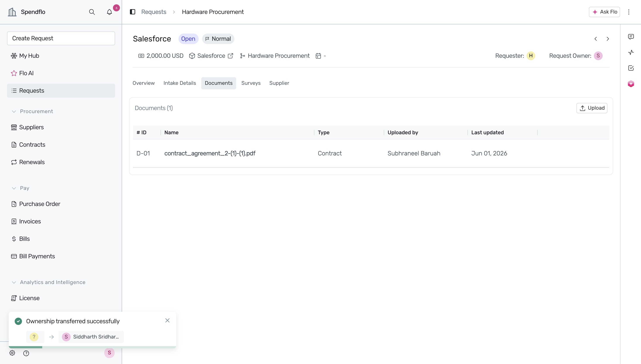Open My Hub in sidebar
This screenshot has height=364, width=641.
pyautogui.click(x=61, y=56)
